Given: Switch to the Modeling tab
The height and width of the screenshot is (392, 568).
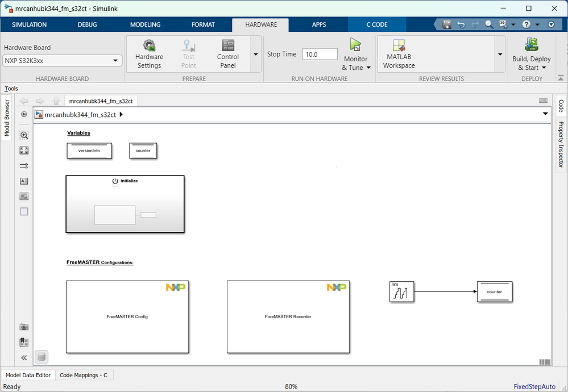Looking at the screenshot, I should [x=145, y=24].
